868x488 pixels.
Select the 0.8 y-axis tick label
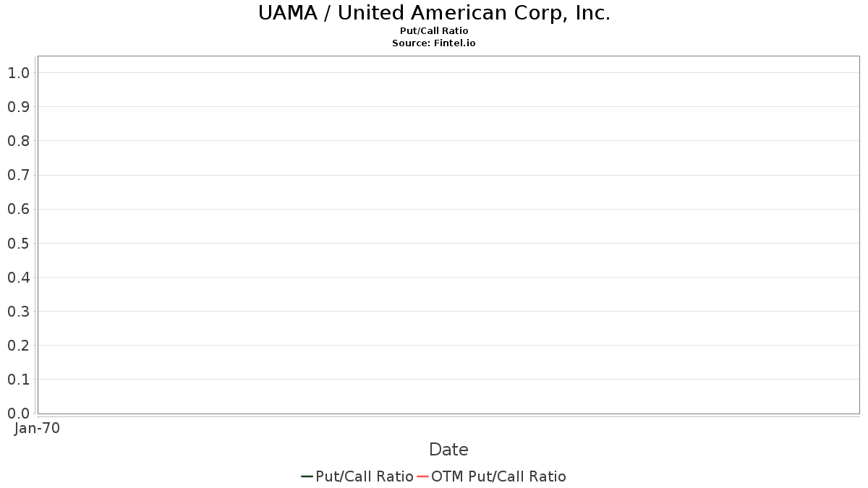pyautogui.click(x=18, y=141)
